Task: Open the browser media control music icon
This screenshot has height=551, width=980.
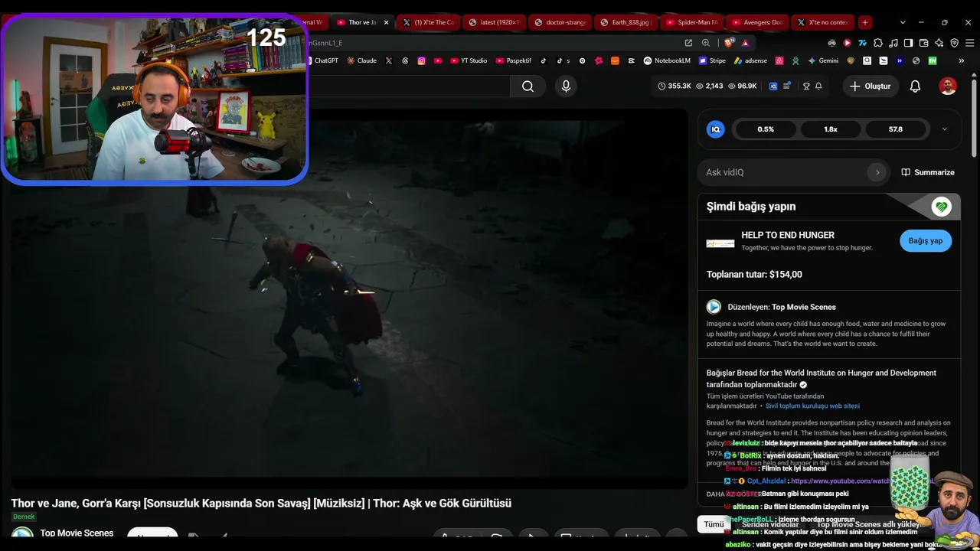Action: pyautogui.click(x=893, y=43)
